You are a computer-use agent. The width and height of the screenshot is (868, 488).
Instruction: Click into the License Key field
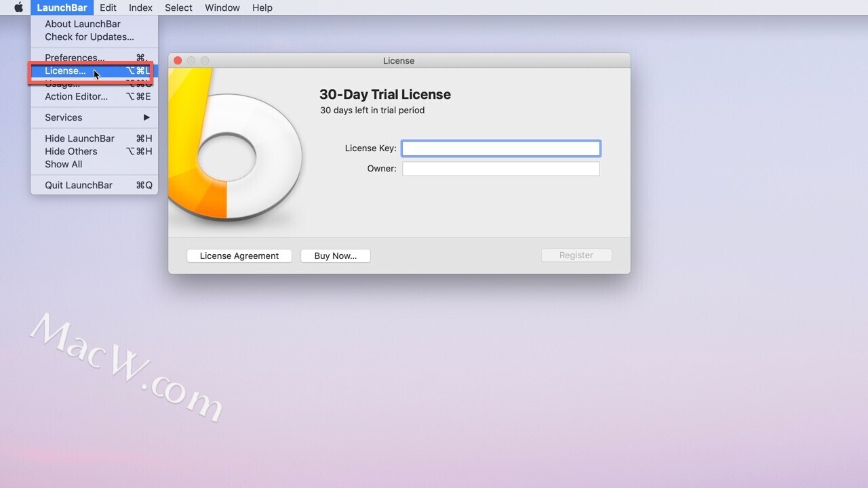click(x=501, y=148)
